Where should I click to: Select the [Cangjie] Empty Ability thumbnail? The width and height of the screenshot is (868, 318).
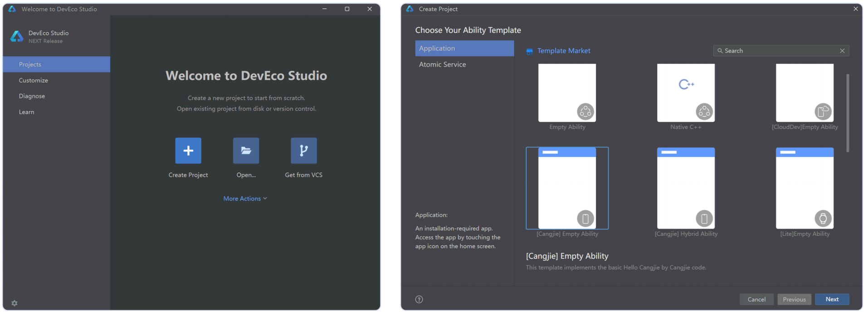click(x=567, y=188)
